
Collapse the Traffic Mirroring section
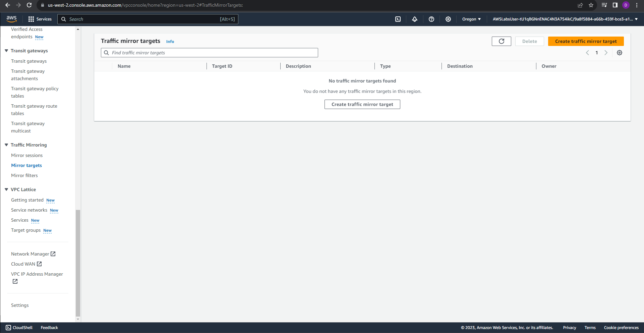tap(6, 145)
